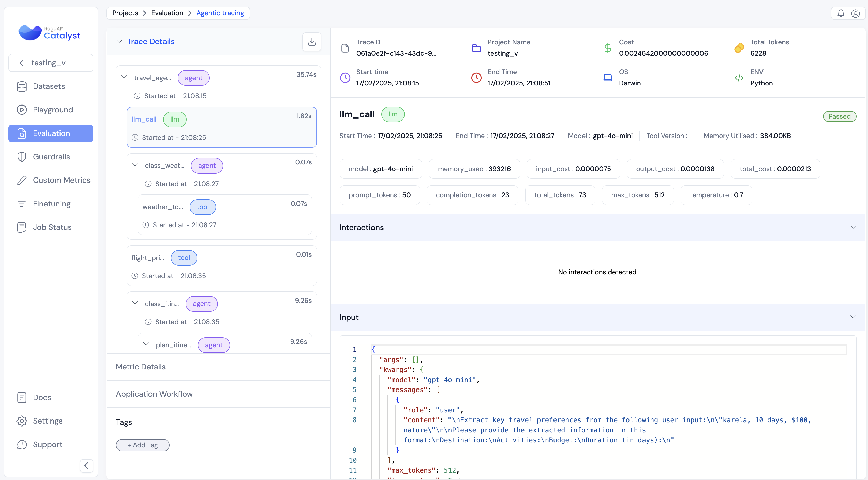The height and width of the screenshot is (480, 868).
Task: Collapse the travel_agent tree node
Action: click(124, 77)
